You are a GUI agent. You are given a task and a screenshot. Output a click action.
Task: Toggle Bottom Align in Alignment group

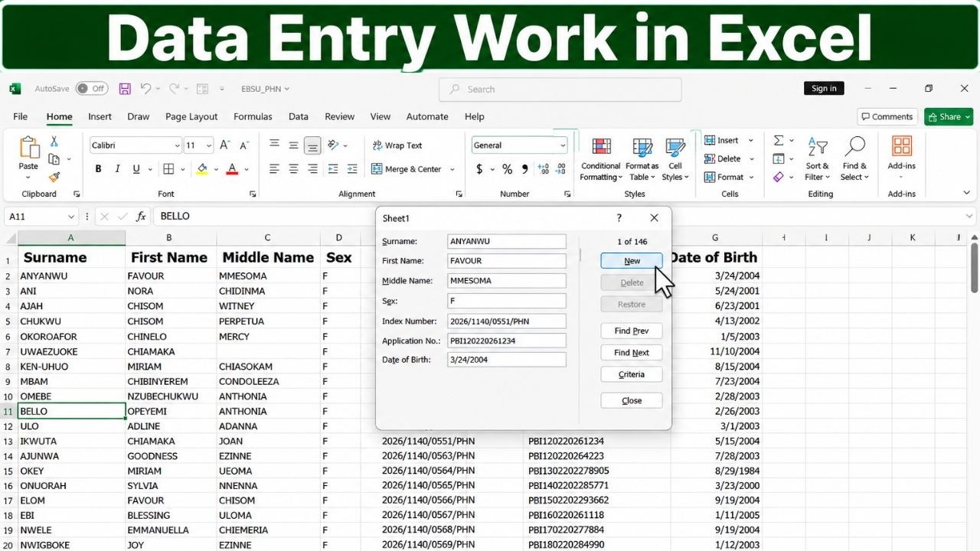tap(312, 145)
